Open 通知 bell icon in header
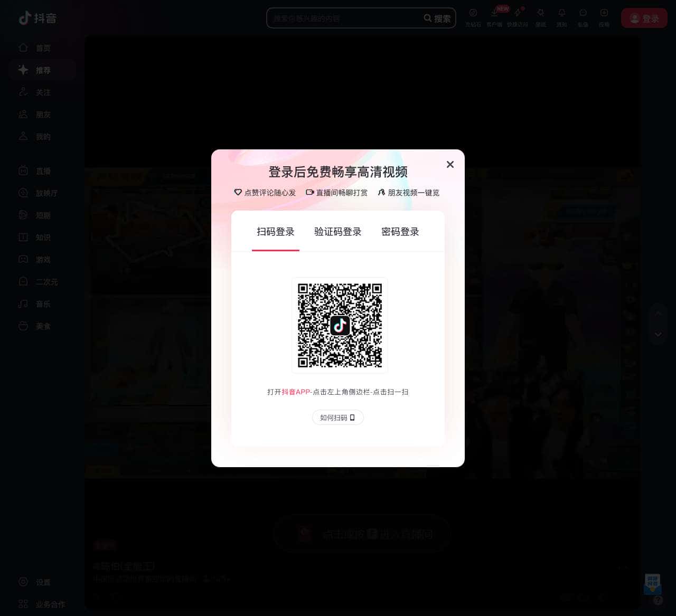Viewport: 676px width, 616px height. [562, 17]
